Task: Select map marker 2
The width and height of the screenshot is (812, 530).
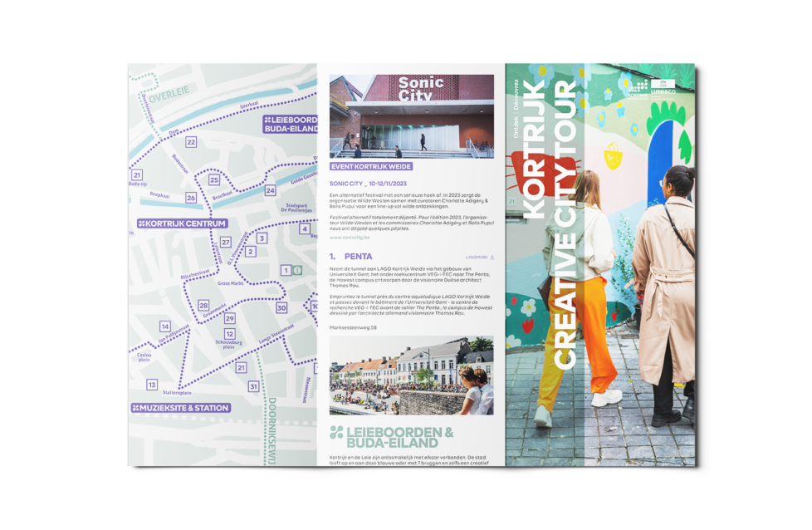Action: click(x=251, y=252)
